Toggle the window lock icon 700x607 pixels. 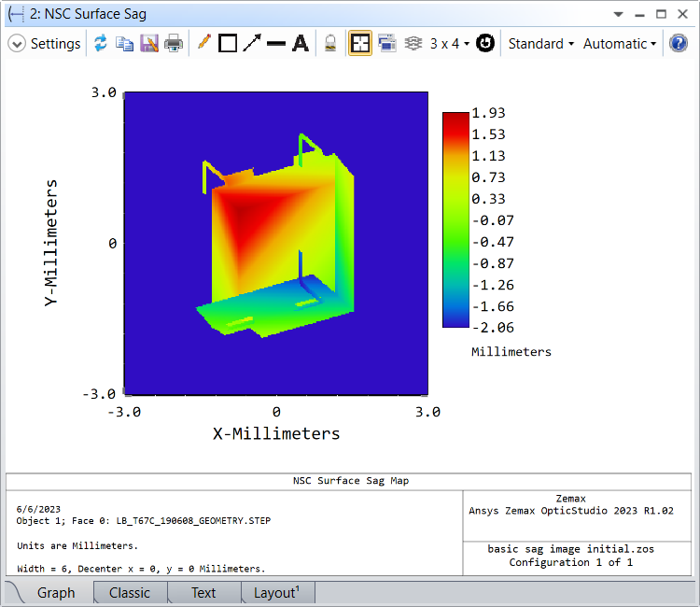click(330, 44)
